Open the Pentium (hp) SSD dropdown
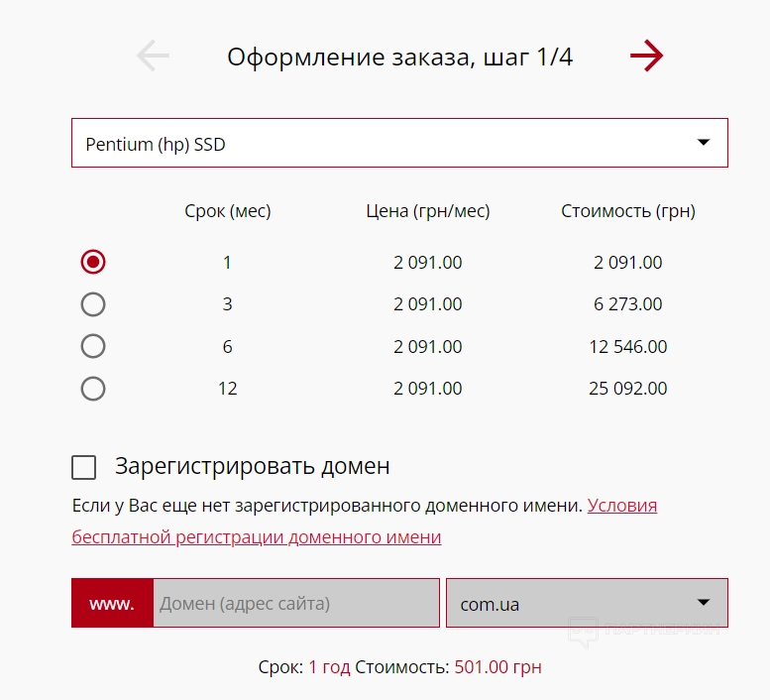This screenshot has width=770, height=700. click(398, 144)
